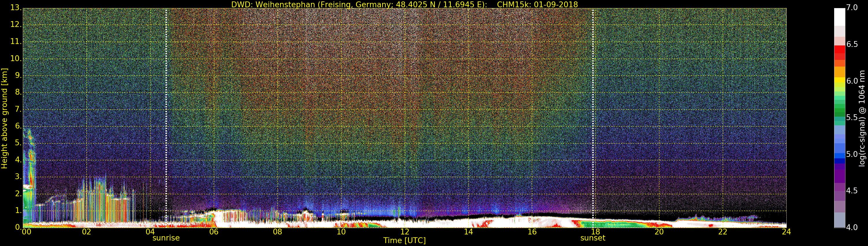This screenshot has height=246, width=868.
Task: Click the '5.5' value on the colorbar scale
Action: (x=852, y=118)
